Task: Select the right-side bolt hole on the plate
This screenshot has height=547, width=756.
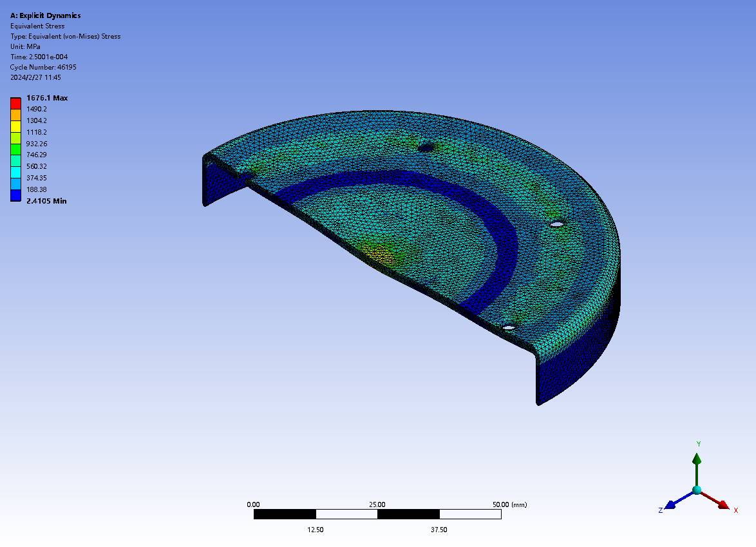Action: coord(556,224)
